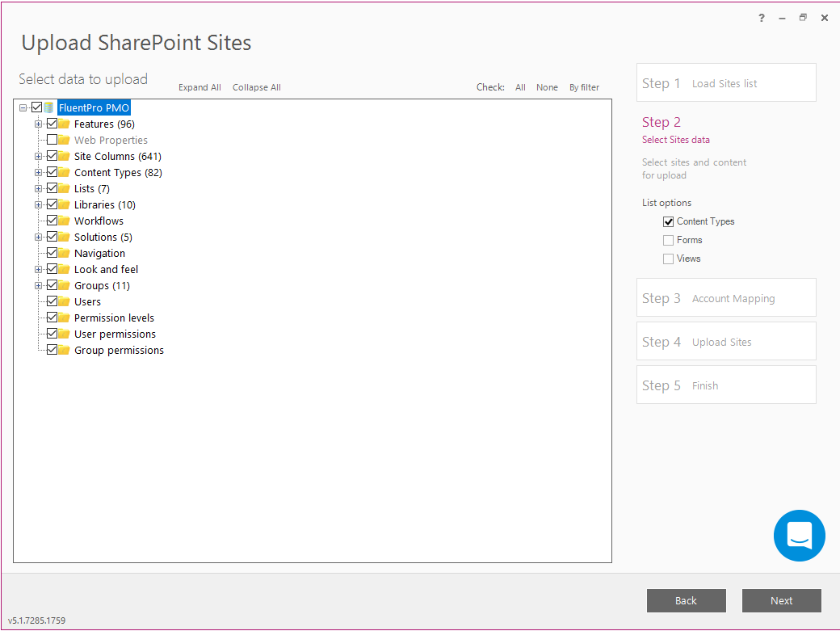The width and height of the screenshot is (840, 631).
Task: Click the Lists folder icon
Action: [x=64, y=188]
